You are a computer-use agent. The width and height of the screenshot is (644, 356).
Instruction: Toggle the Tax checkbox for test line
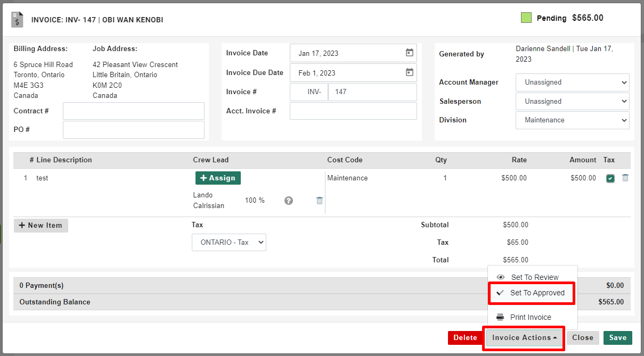(610, 178)
